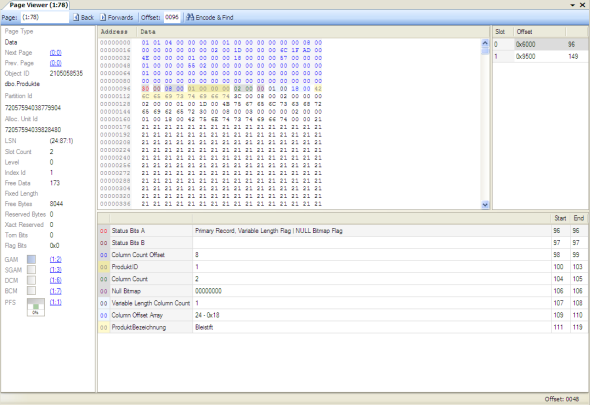Click the Free Data value 173
Viewport: 590px width, 405px height.
[55, 183]
